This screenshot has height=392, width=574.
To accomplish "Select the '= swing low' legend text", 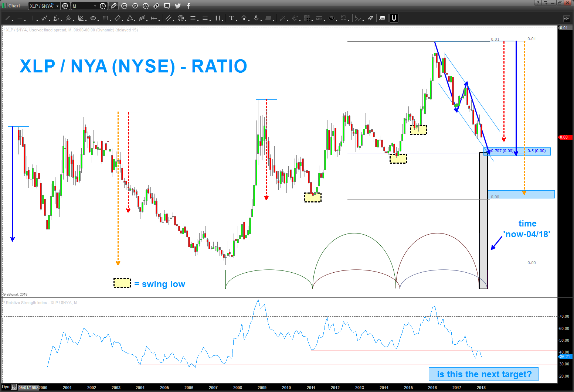I will pyautogui.click(x=159, y=284).
